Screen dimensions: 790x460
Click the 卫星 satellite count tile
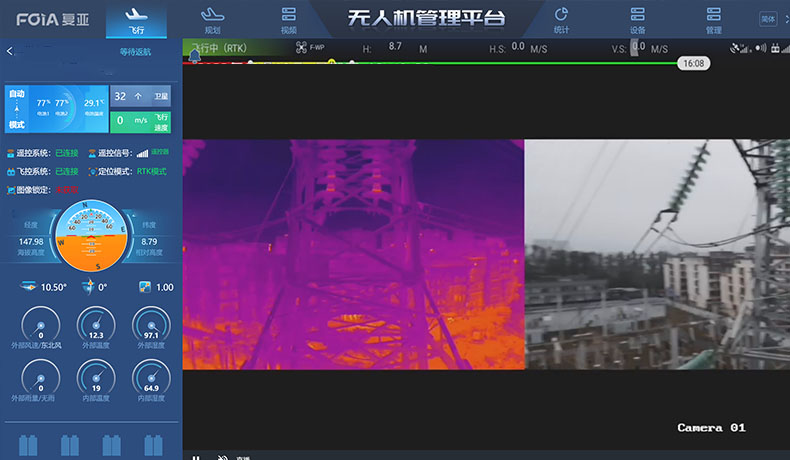click(141, 96)
